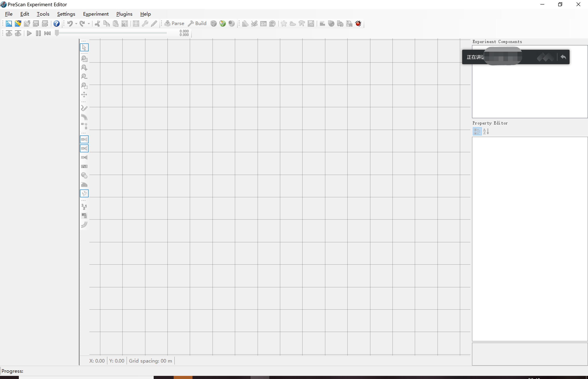Toggle the third sensor camera view button
588x379 pixels.
[x=84, y=158]
